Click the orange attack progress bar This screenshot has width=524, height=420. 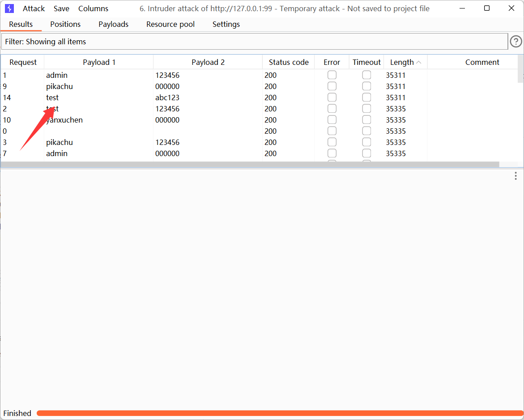pyautogui.click(x=280, y=413)
